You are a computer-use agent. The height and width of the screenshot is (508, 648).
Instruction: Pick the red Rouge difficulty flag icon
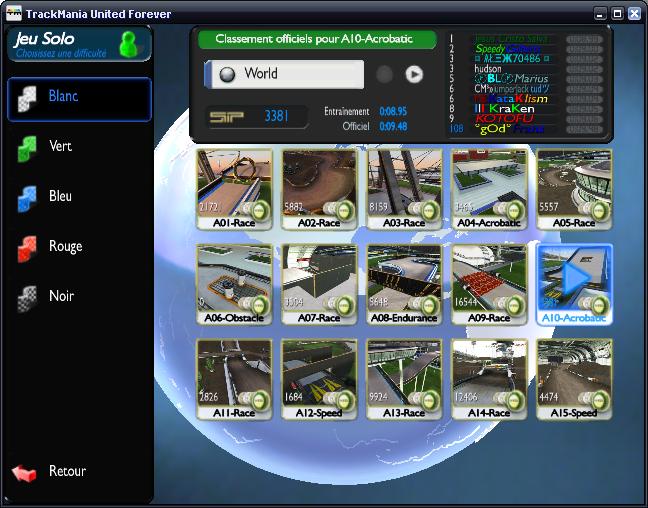(27, 248)
